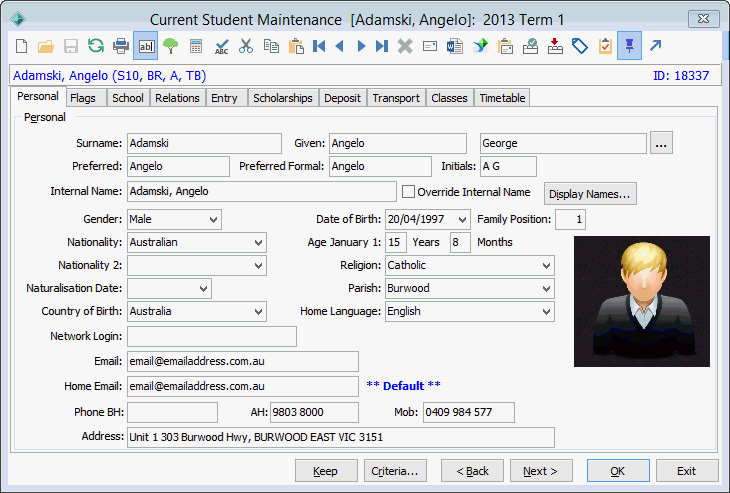
Task: Open the Nationality dropdown showing Australian
Action: [258, 243]
